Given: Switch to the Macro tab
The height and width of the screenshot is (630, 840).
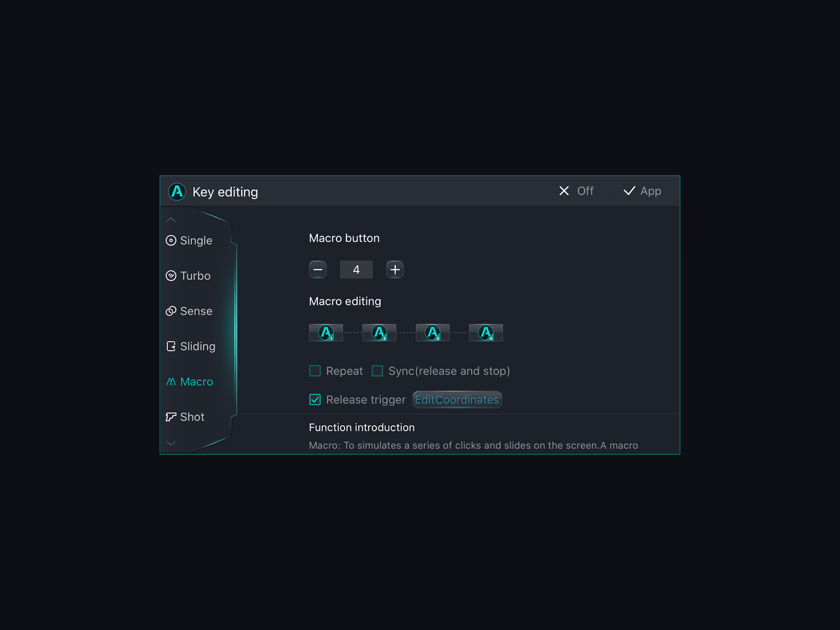Looking at the screenshot, I should [x=196, y=381].
